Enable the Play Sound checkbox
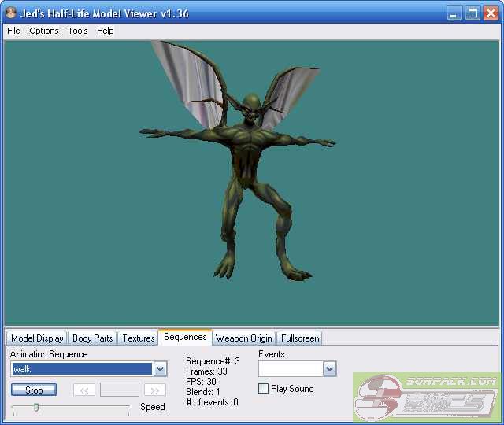 (x=264, y=389)
